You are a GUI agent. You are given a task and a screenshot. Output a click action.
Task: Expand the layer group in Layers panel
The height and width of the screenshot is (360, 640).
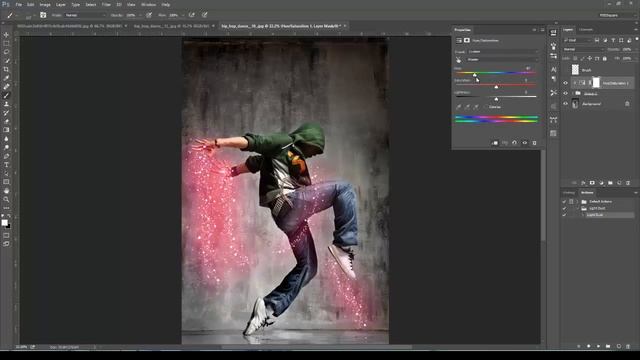tap(573, 93)
